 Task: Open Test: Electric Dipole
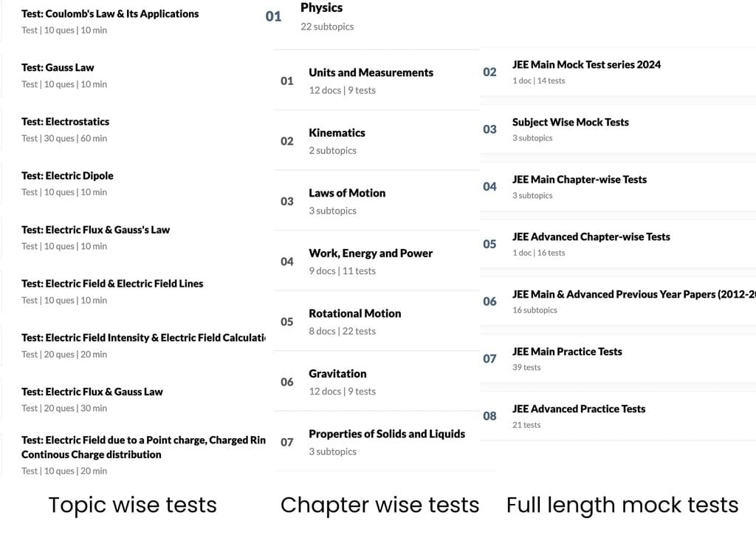point(68,176)
